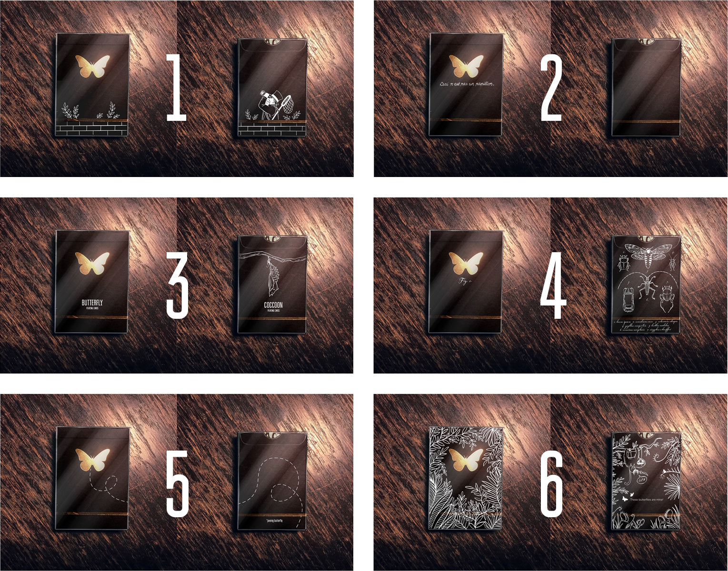This screenshot has height=571, width=728.
Task: Click the large number 1 label
Action: pos(176,87)
